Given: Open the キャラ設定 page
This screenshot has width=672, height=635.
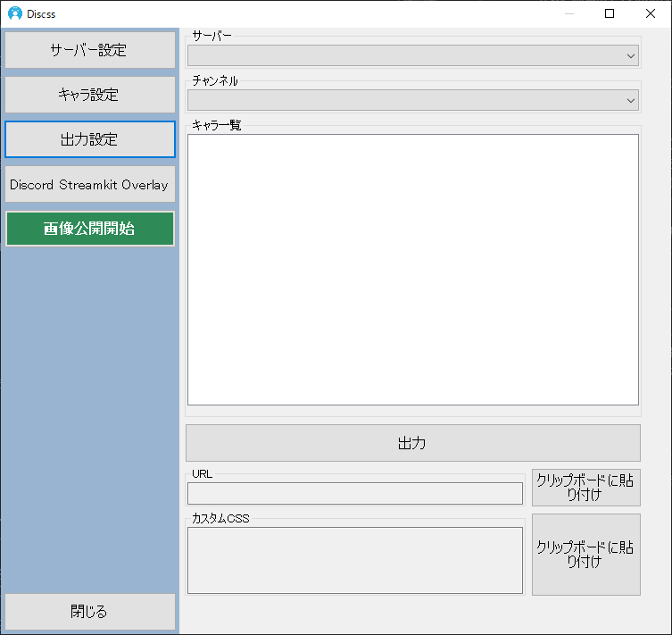Looking at the screenshot, I should [x=90, y=95].
